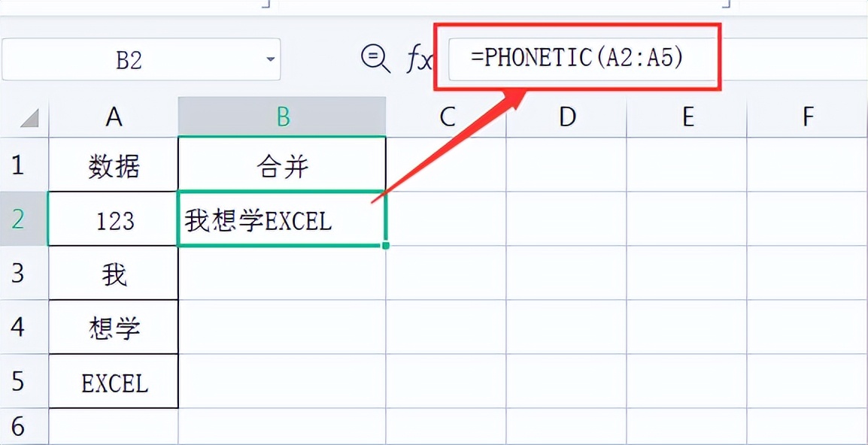Image resolution: width=868 pixels, height=445 pixels.
Task: Select cell A2 containing 123
Action: (x=113, y=221)
